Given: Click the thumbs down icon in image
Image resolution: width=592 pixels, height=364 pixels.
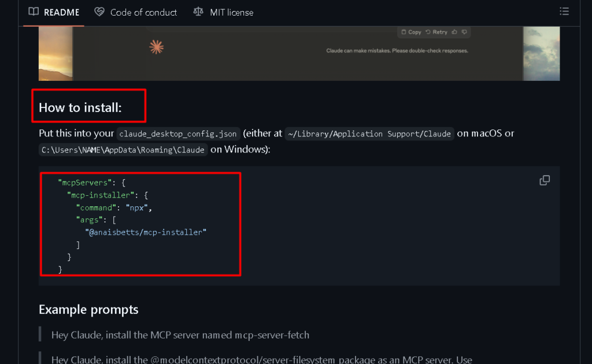Looking at the screenshot, I should (464, 32).
